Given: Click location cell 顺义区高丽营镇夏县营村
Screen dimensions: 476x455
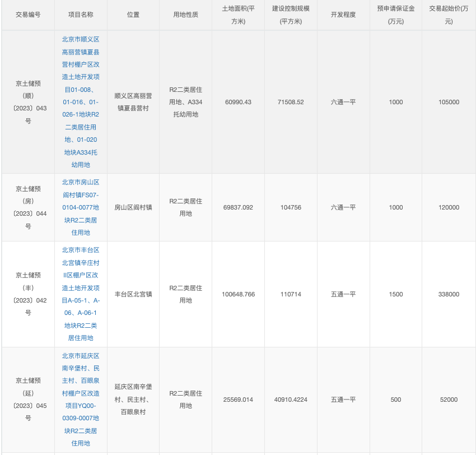Looking at the screenshot, I should coord(133,102).
